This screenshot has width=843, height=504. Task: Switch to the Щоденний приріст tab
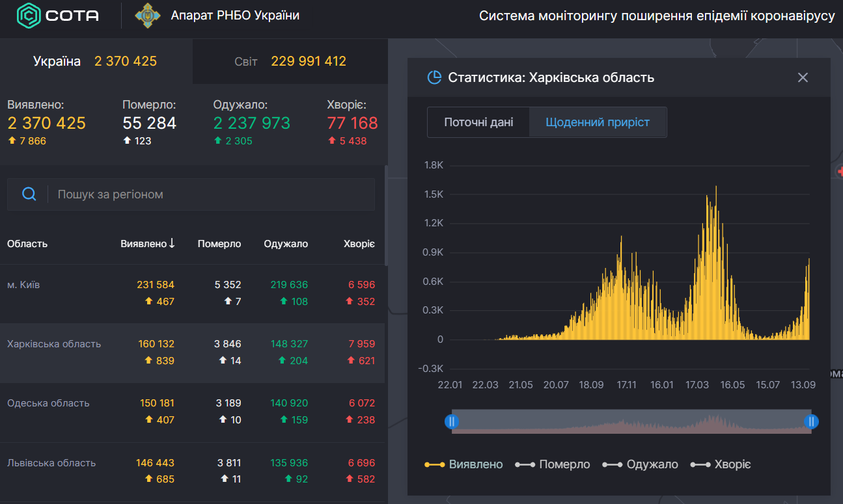click(x=597, y=122)
